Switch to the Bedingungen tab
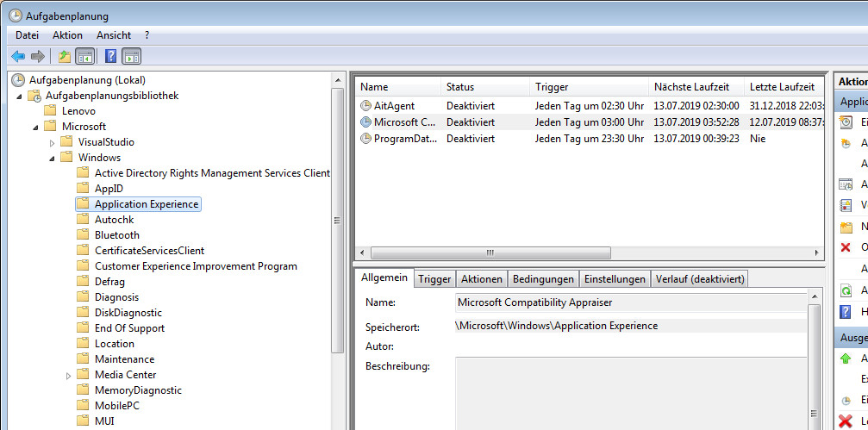 pyautogui.click(x=543, y=279)
